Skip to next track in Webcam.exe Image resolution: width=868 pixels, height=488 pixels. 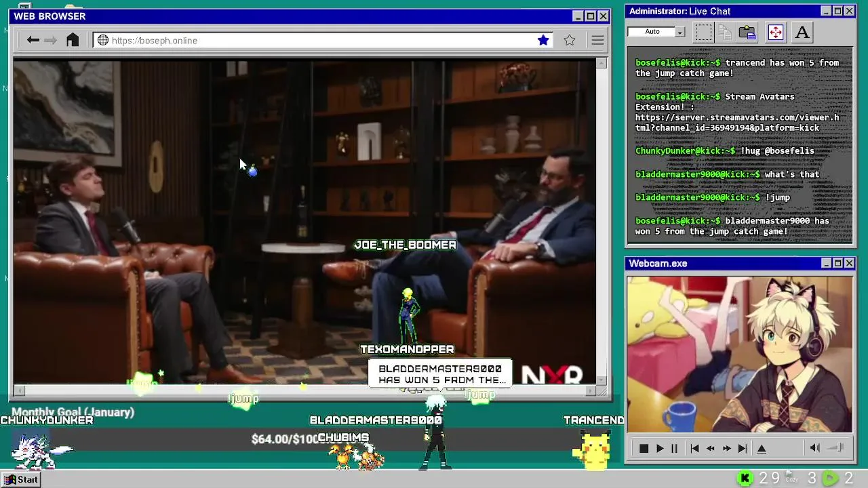click(x=743, y=448)
